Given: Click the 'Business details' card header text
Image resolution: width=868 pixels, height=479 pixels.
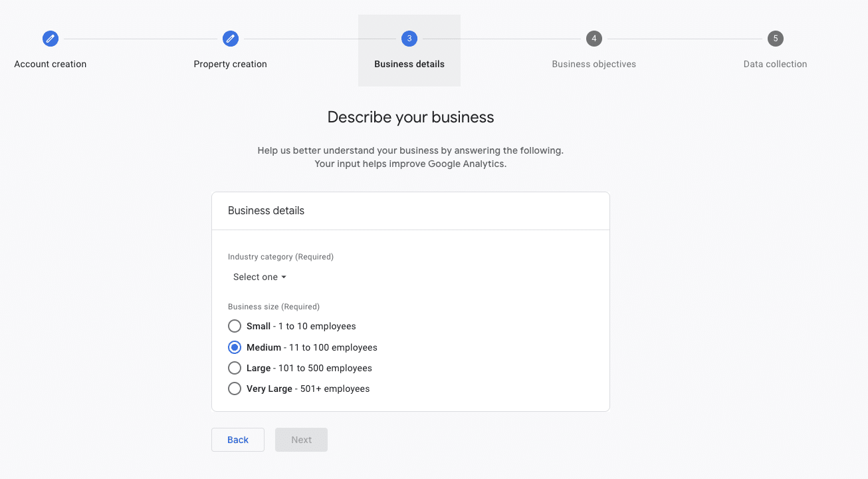Looking at the screenshot, I should [266, 211].
